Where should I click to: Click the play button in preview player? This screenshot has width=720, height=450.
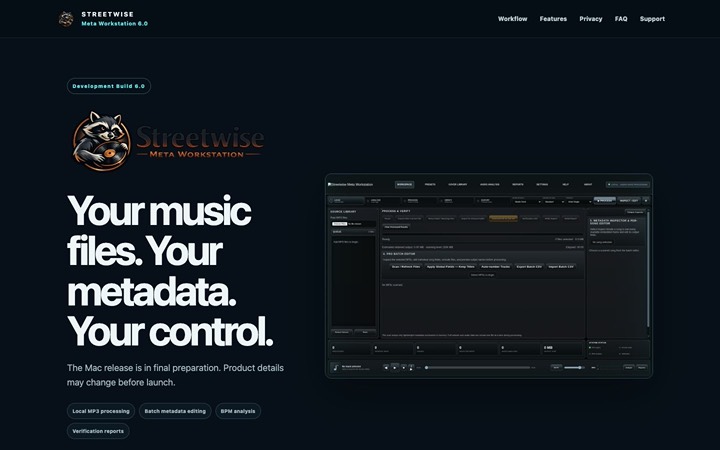pyautogui.click(x=395, y=367)
